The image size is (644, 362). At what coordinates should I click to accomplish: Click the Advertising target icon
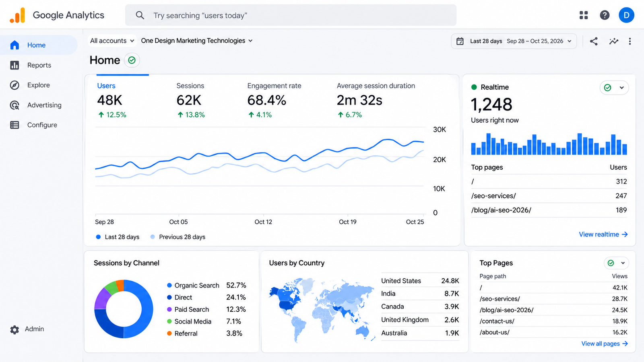(14, 105)
